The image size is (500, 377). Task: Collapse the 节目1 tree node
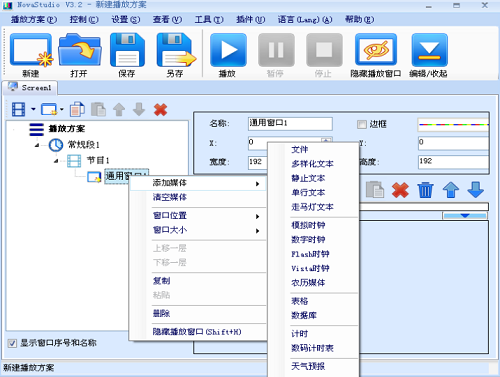coord(56,161)
